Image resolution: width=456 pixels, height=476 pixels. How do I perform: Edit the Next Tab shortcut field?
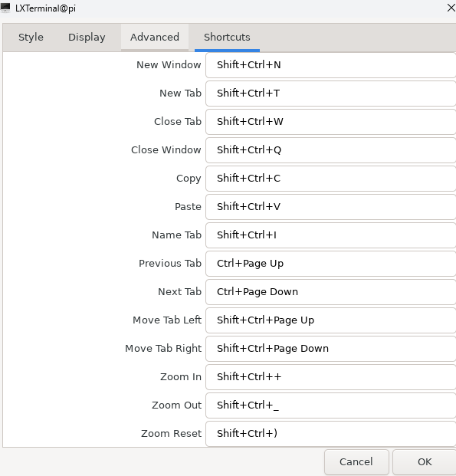(330, 292)
